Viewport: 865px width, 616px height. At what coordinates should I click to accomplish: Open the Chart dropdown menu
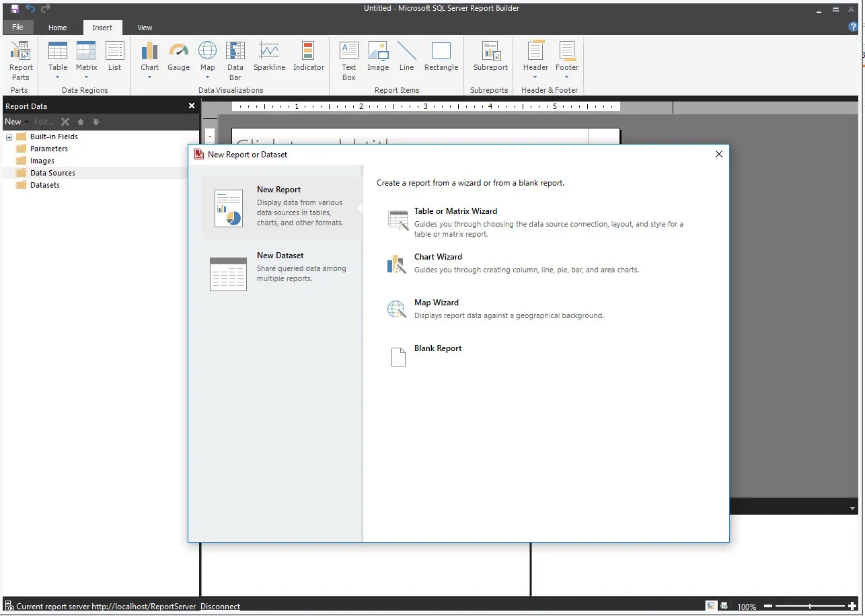(x=149, y=77)
